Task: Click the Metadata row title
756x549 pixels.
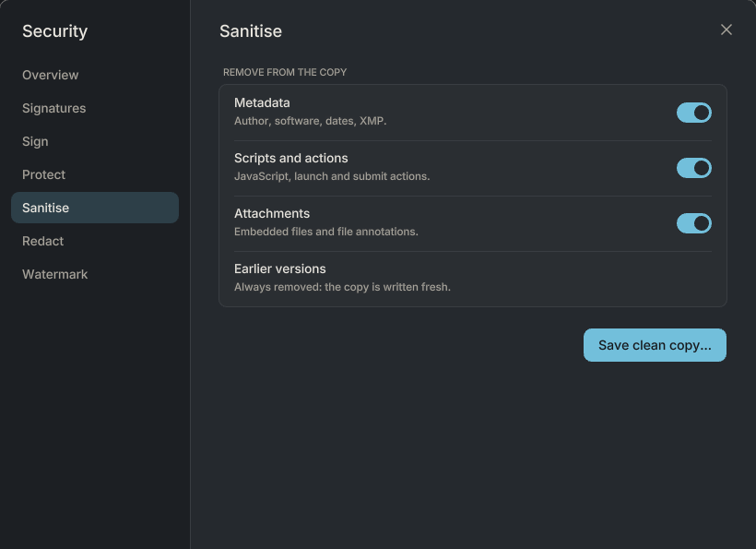Action: (x=262, y=102)
